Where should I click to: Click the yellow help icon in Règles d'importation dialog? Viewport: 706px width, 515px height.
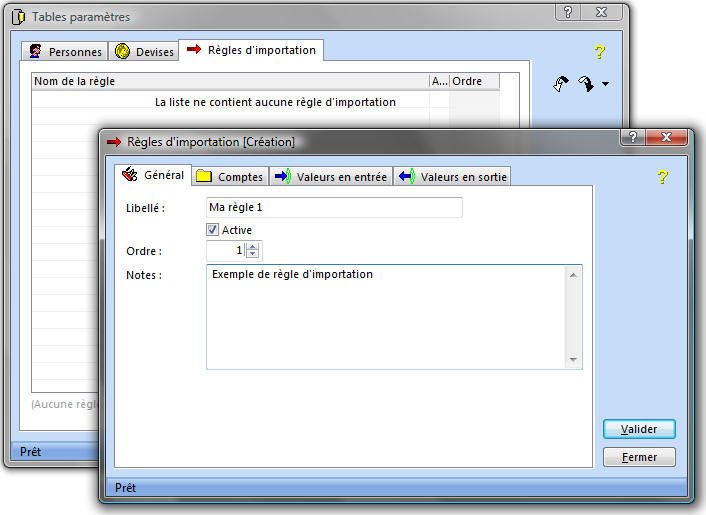pyautogui.click(x=661, y=177)
